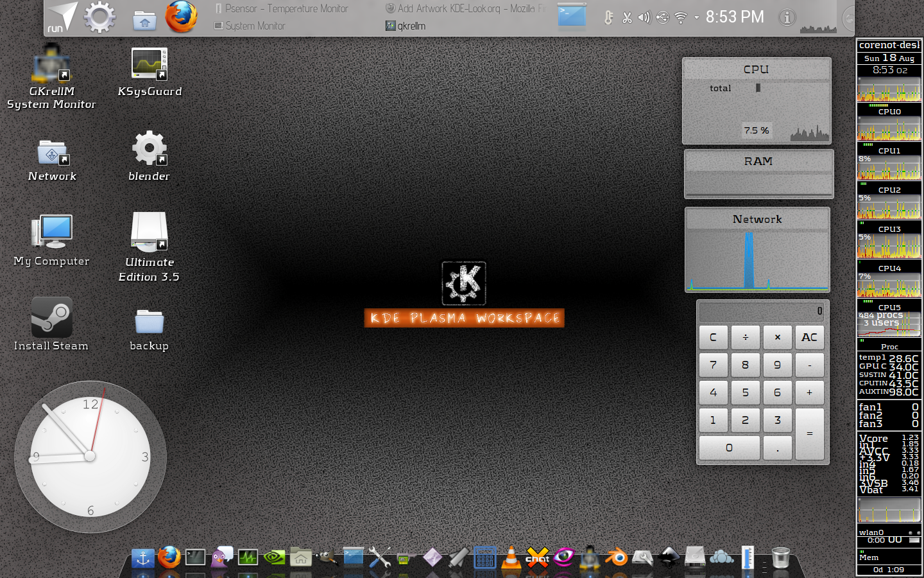Open the Network desktop shortcut
The height and width of the screenshot is (578, 924).
coord(52,161)
